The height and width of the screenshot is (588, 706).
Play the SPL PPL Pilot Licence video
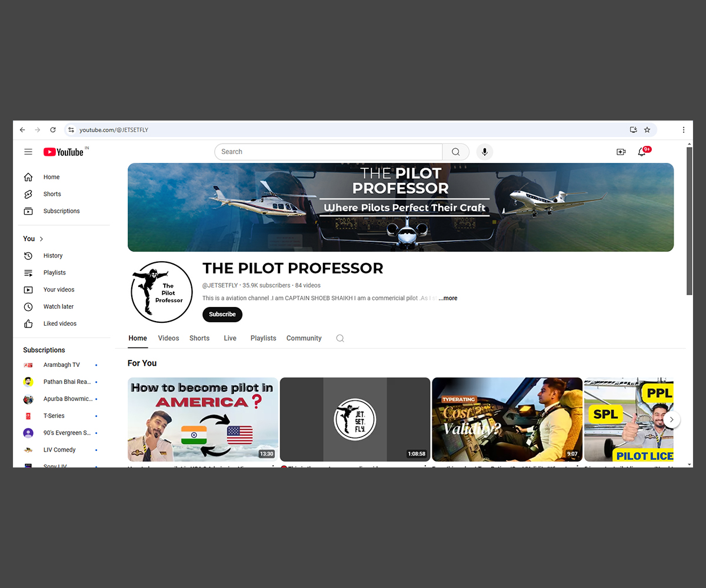click(x=629, y=419)
